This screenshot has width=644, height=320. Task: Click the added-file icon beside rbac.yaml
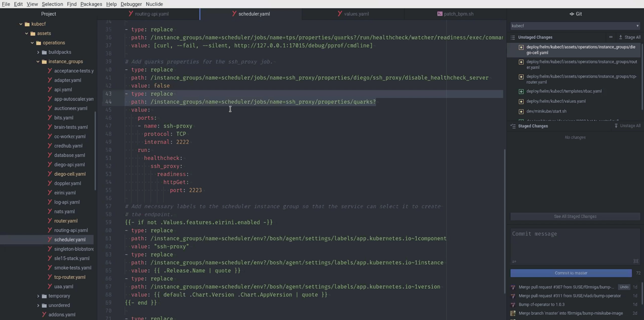521,91
